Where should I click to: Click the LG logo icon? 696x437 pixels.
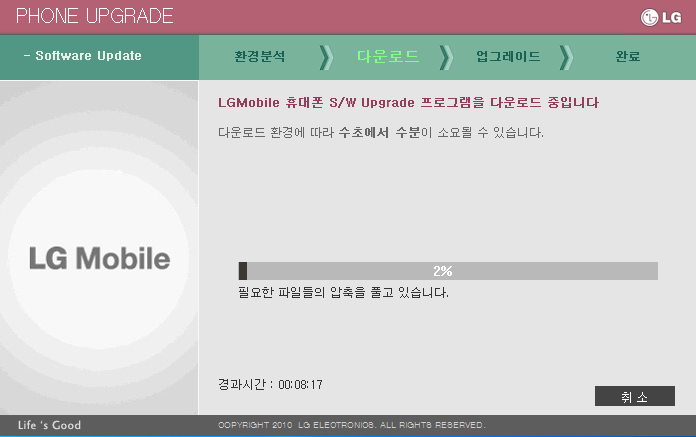(661, 17)
